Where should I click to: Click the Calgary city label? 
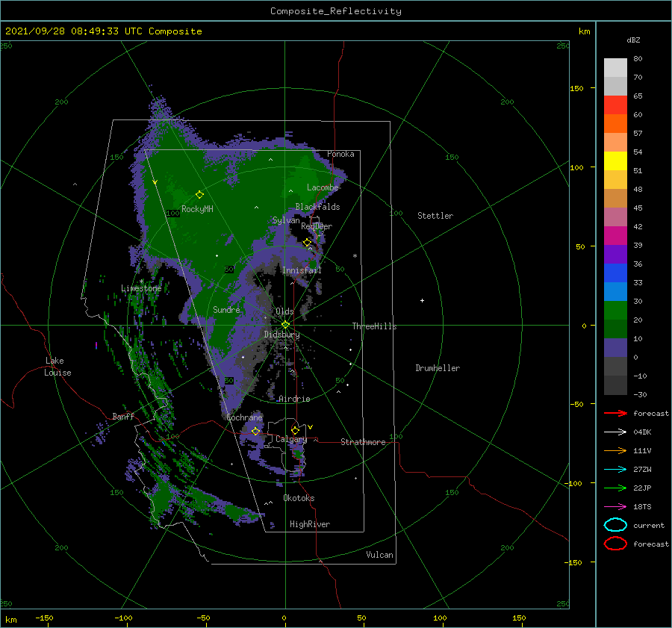tap(291, 439)
